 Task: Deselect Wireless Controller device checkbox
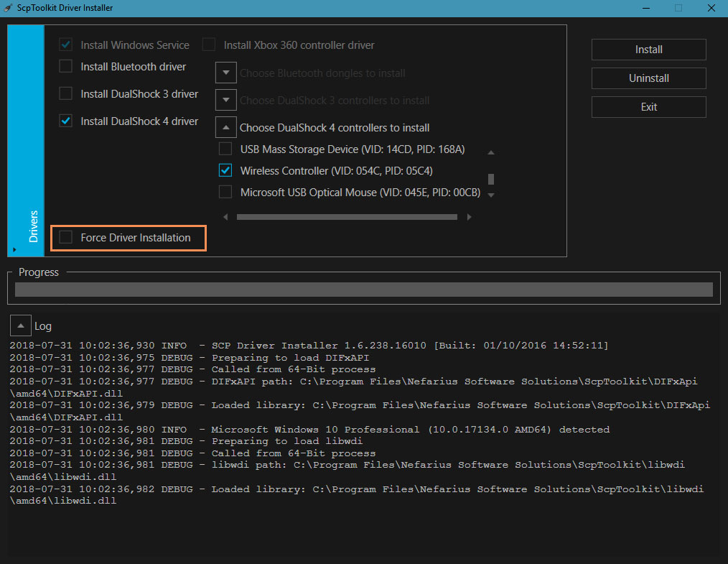(225, 171)
